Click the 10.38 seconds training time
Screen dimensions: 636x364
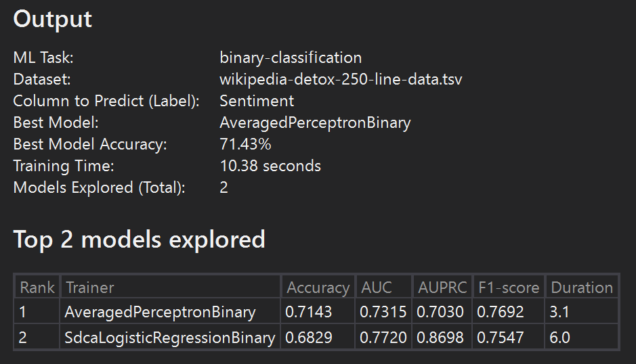coord(270,166)
